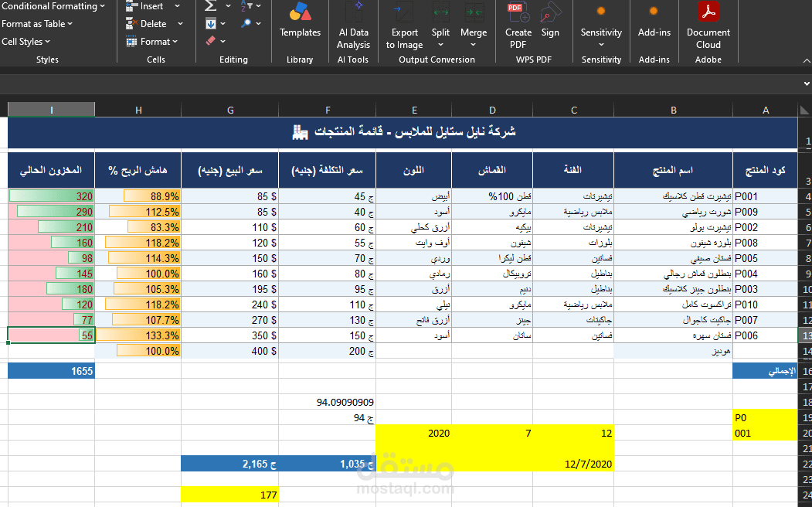Select the margin cell showing 133.3%
The image size is (812, 507).
pos(138,335)
